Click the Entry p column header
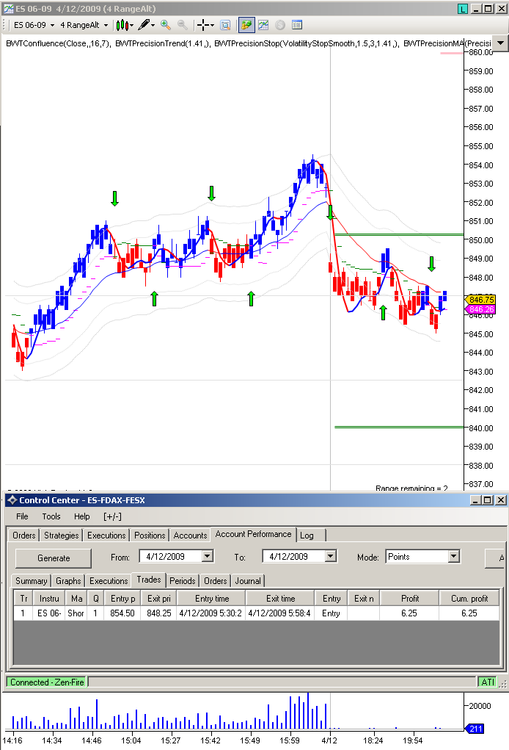The image size is (509, 750). [123, 598]
